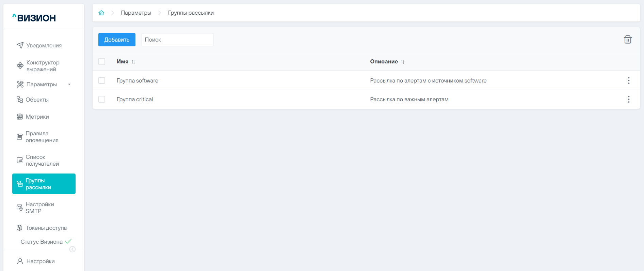
Task: Click the Объекты tree icon
Action: (x=20, y=100)
